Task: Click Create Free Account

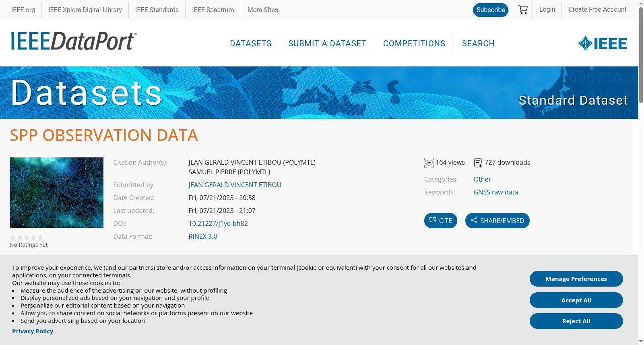Action: (597, 10)
